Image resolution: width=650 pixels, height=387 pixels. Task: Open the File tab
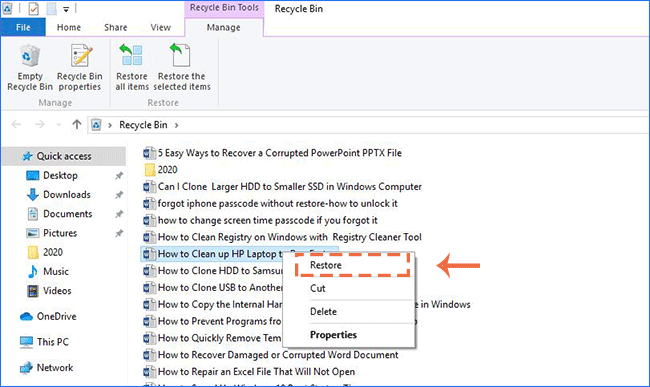click(23, 27)
